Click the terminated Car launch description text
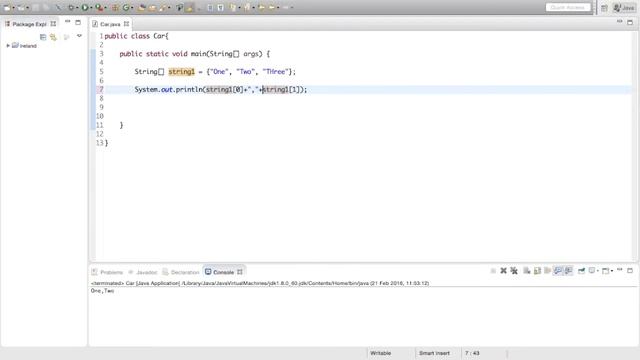 pyautogui.click(x=260, y=283)
